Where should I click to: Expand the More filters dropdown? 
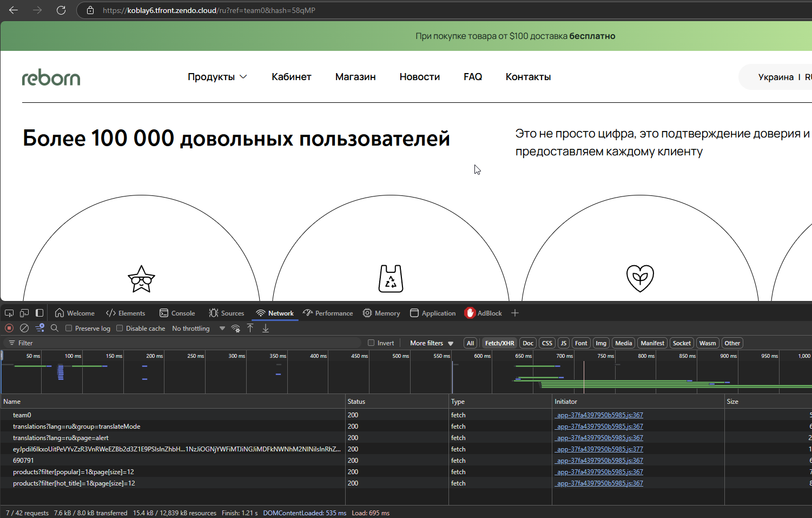[x=432, y=343]
